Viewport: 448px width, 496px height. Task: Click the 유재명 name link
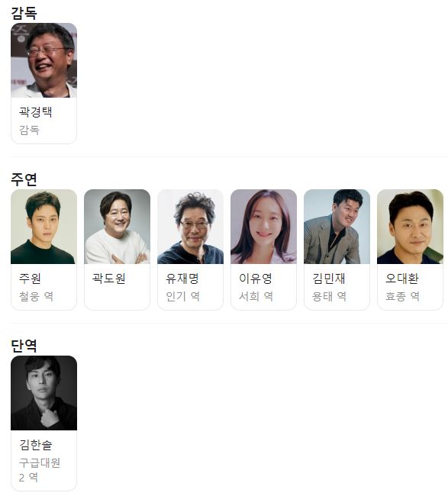click(x=182, y=278)
